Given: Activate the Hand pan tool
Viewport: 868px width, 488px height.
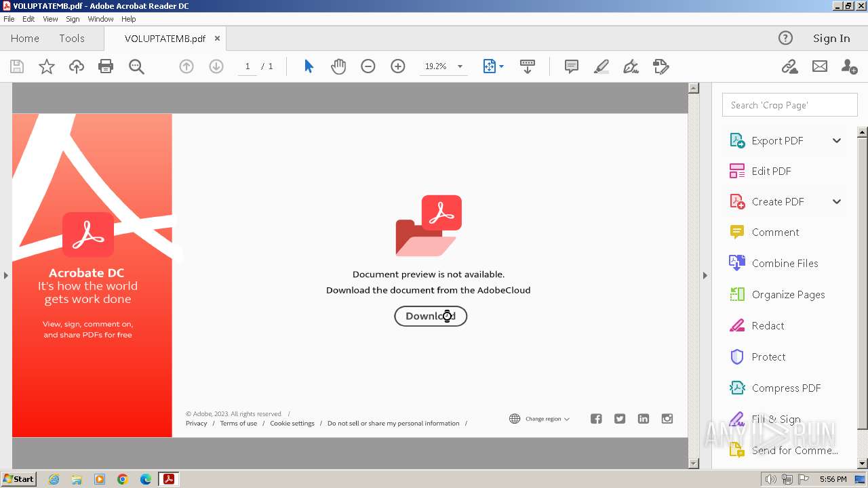Looking at the screenshot, I should (338, 66).
